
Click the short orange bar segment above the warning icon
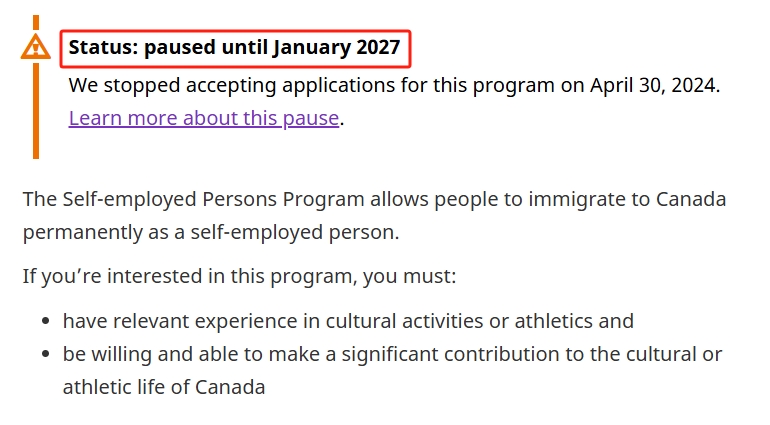(36, 22)
